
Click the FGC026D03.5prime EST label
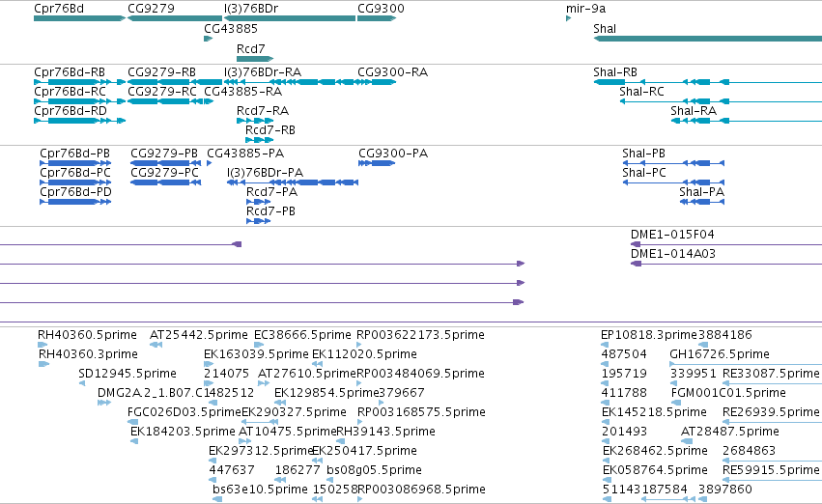point(184,411)
